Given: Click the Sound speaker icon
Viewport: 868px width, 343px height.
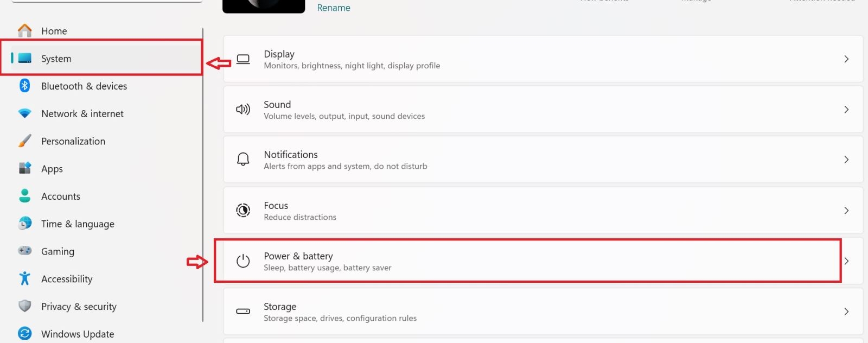Looking at the screenshot, I should (243, 110).
